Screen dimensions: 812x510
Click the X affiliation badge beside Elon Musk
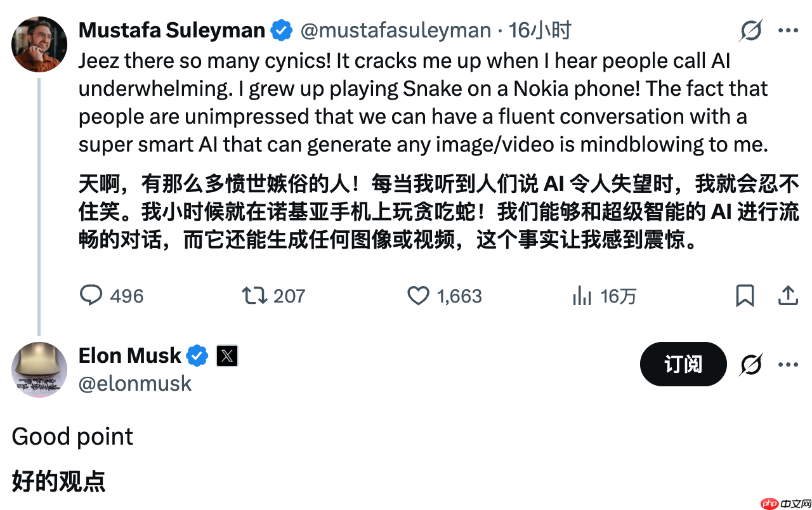tap(227, 356)
